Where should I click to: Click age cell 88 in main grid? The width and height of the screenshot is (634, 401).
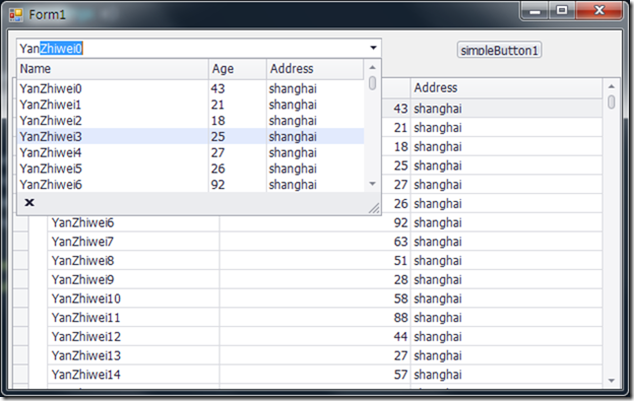[315, 318]
